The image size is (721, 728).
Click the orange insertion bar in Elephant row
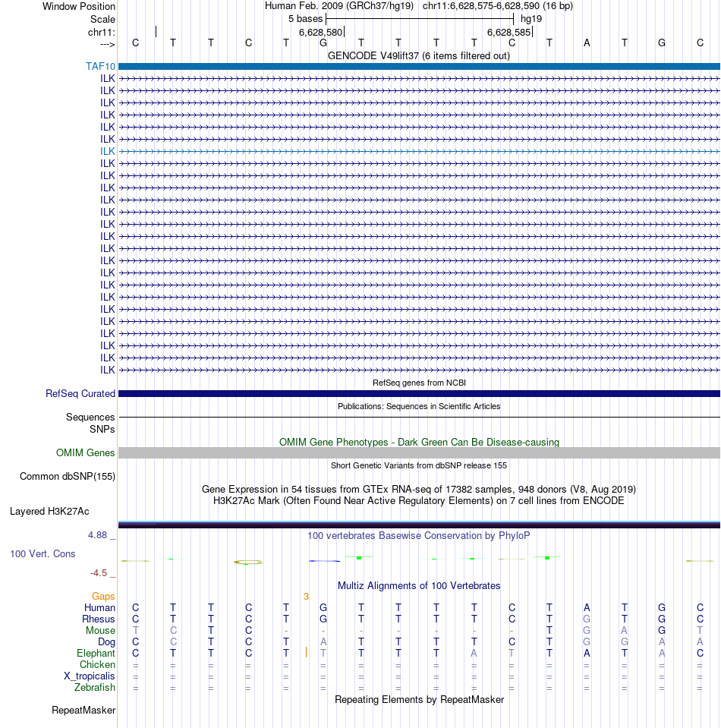point(306,652)
